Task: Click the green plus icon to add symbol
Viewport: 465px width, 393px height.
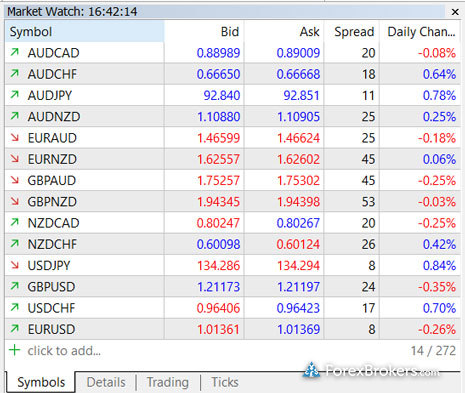Action: coord(14,350)
